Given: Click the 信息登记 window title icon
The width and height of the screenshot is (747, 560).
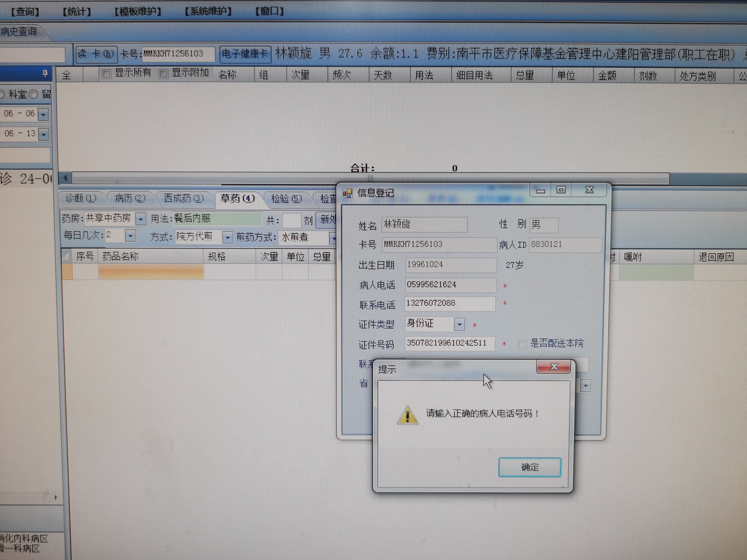Looking at the screenshot, I should tap(347, 193).
